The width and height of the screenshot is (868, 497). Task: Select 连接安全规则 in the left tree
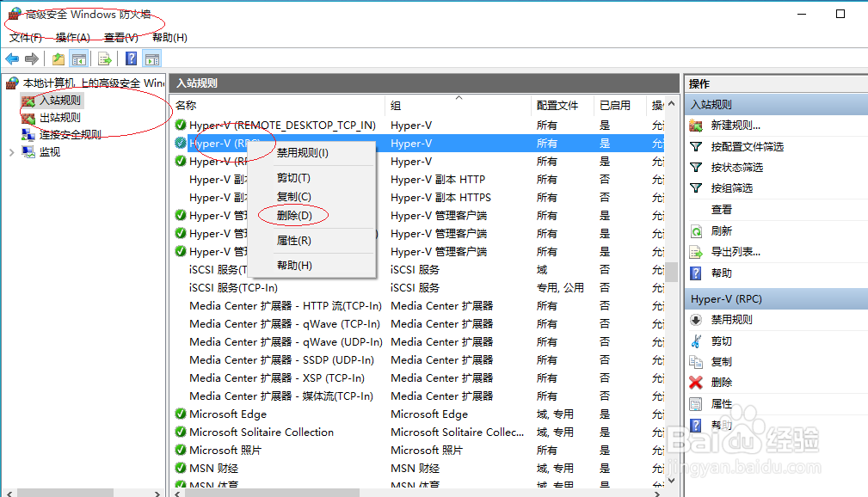pyautogui.click(x=70, y=134)
